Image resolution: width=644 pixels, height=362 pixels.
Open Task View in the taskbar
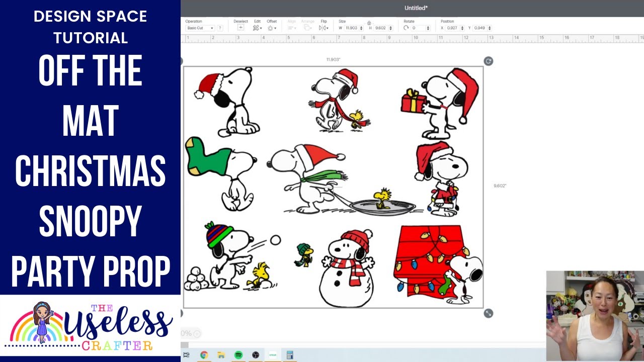point(186,355)
